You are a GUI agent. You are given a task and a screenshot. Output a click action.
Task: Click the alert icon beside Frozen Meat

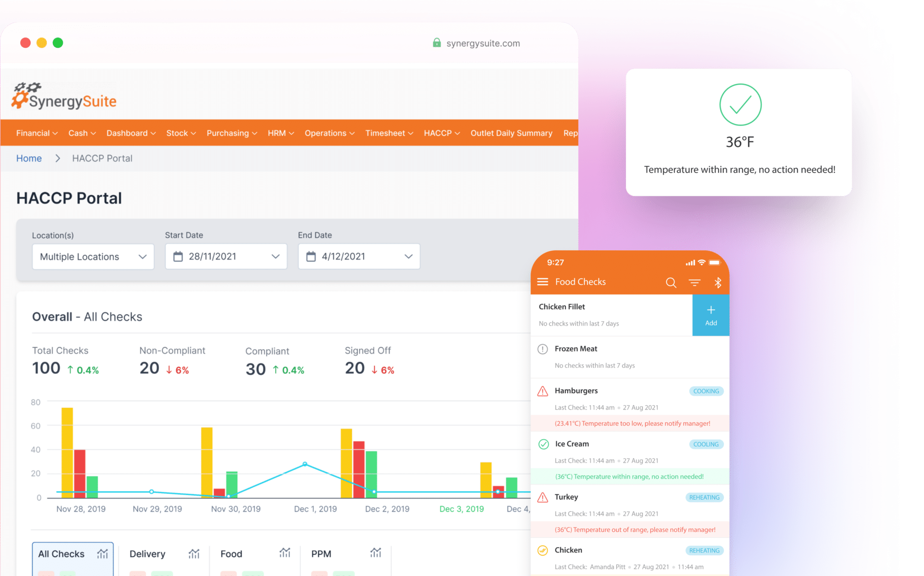click(x=541, y=348)
